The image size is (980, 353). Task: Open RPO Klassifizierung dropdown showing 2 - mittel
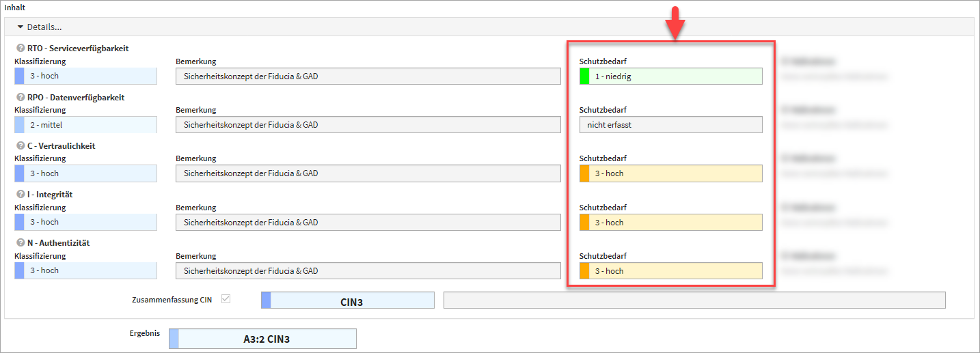[85, 125]
